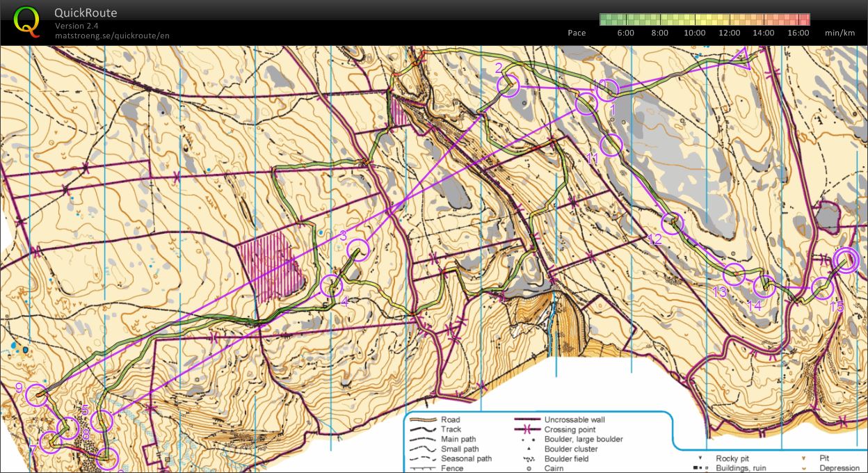Viewport: 868px width, 473px height.
Task: Click control circle number 4
Action: point(332,286)
